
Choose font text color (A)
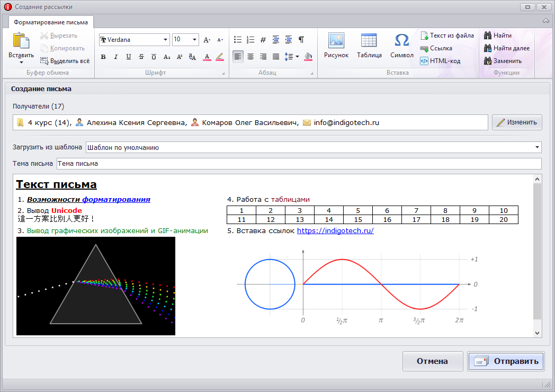207,57
